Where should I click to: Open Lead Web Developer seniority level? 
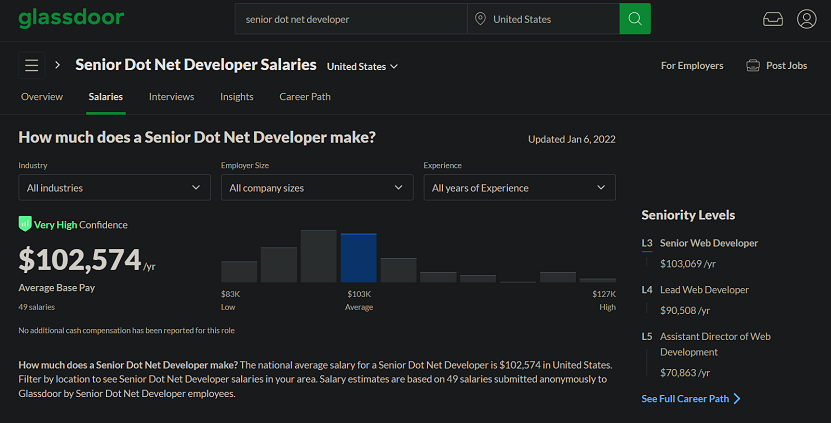(704, 289)
